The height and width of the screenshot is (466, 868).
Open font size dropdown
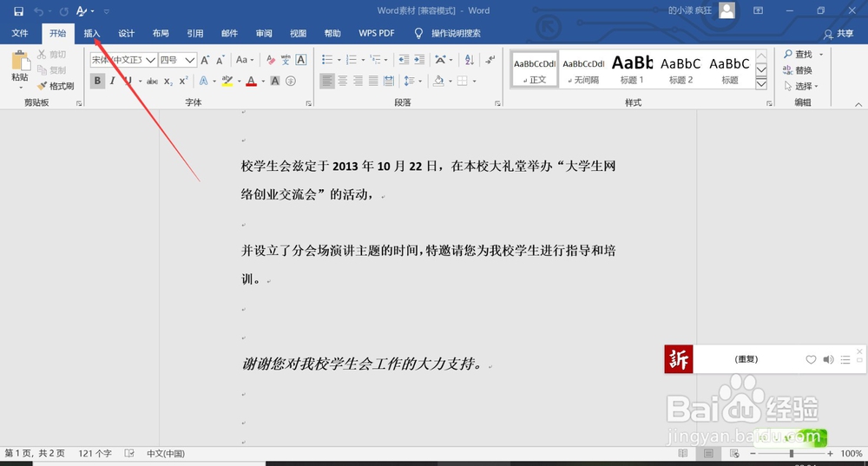pyautogui.click(x=190, y=60)
